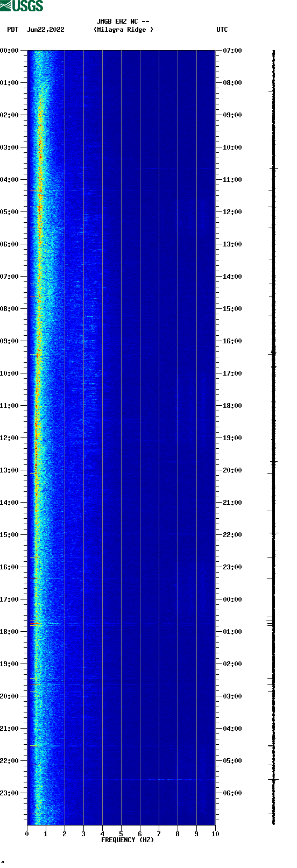Click the UTC timezone label
Screen dimensions: 297x868
(222, 30)
